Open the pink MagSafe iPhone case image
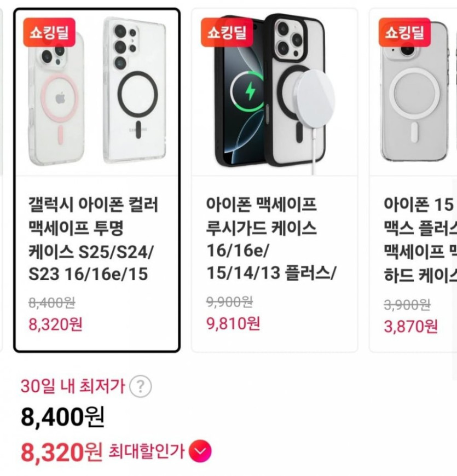The height and width of the screenshot is (476, 457). pyautogui.click(x=56, y=98)
